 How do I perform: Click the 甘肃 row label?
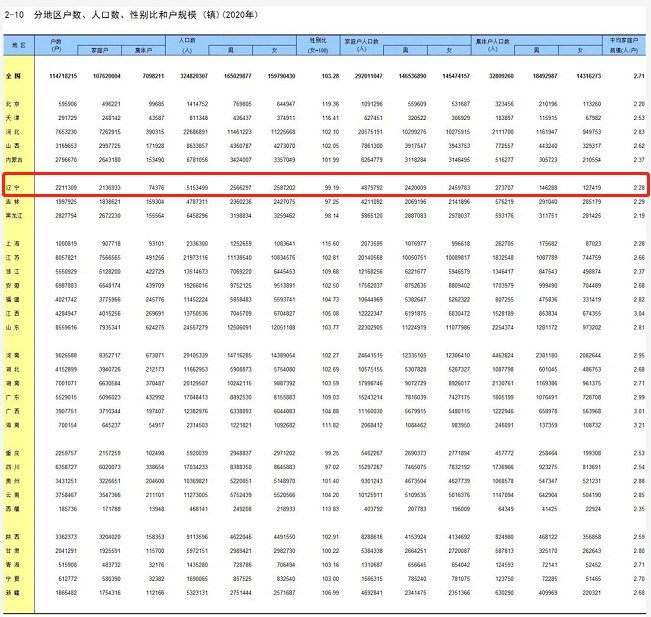(13, 551)
